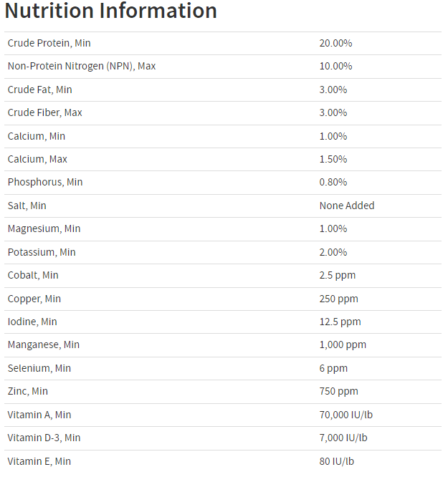The image size is (448, 477).
Task: Click the 70,000 IU/lb Vitamin A value
Action: (x=346, y=415)
